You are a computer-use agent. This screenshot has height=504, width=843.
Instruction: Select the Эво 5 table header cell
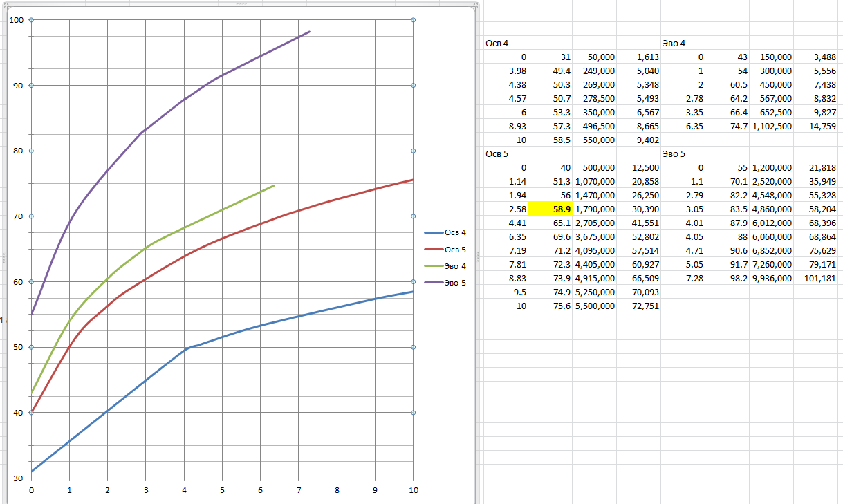click(683, 153)
